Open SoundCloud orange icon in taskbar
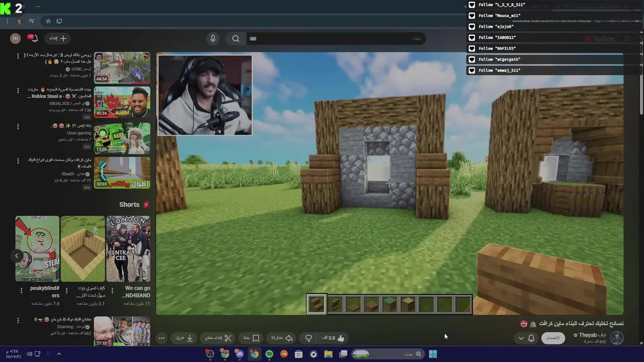The image size is (644, 362). pyautogui.click(x=284, y=354)
